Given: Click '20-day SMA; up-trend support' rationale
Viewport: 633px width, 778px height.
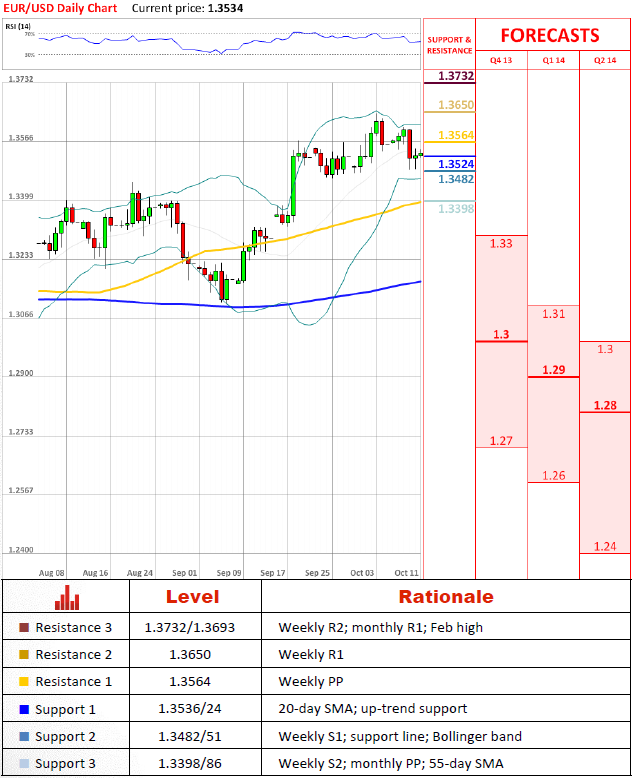Looking at the screenshot, I should coord(373,709).
